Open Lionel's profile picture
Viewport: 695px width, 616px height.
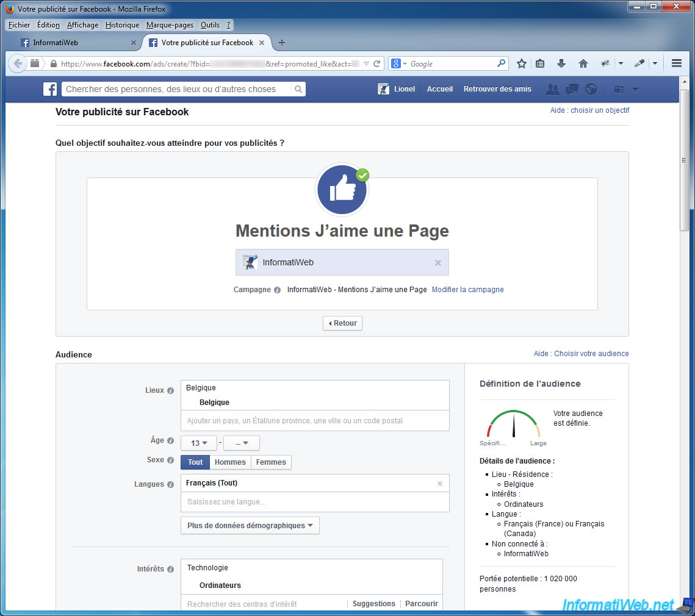point(383,89)
